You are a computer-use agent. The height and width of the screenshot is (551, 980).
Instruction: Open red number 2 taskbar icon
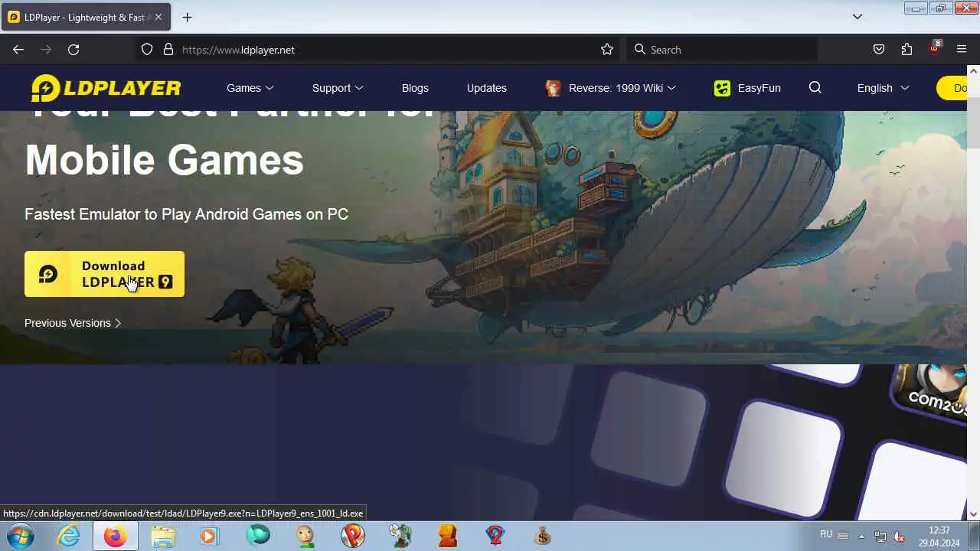coord(495,536)
